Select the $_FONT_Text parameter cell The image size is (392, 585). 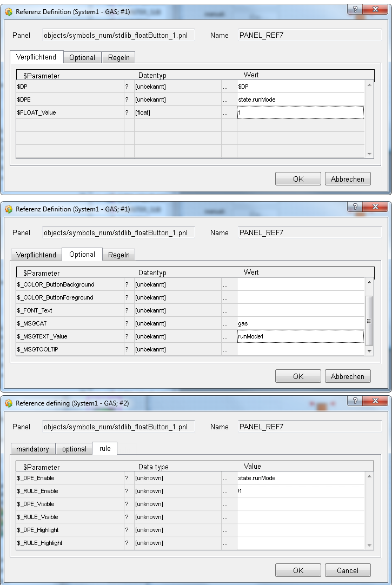pyautogui.click(x=70, y=310)
